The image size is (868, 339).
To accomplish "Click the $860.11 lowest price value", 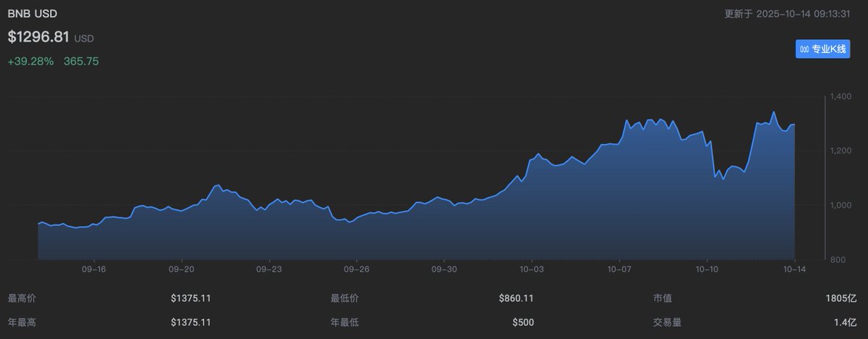I will 516,298.
